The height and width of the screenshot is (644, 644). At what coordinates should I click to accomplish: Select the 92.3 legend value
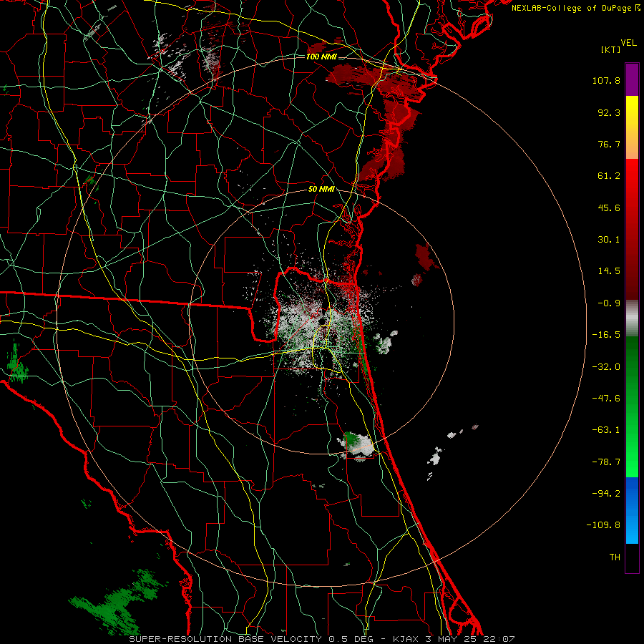609,112
